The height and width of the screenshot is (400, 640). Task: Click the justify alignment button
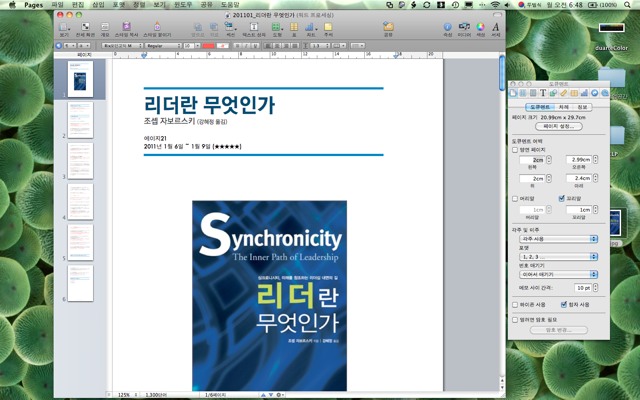click(x=295, y=46)
